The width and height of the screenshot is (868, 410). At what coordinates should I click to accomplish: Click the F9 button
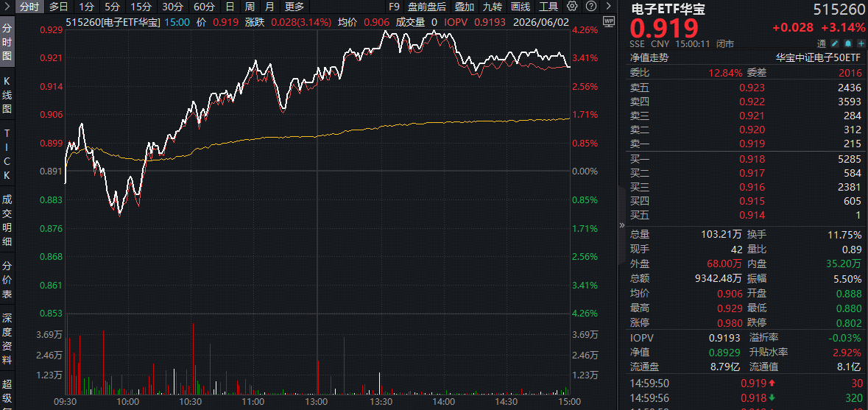[x=394, y=7]
